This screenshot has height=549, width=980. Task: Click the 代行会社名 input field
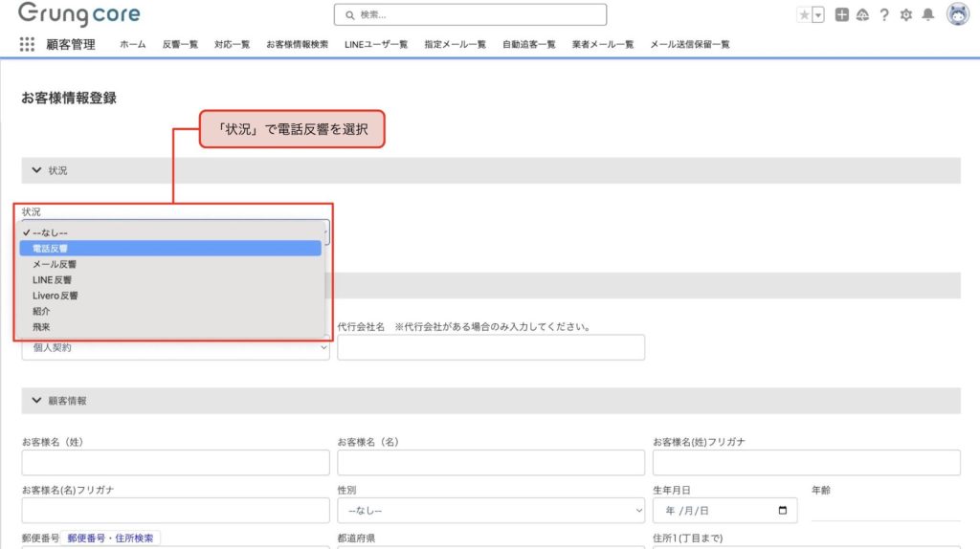pyautogui.click(x=491, y=347)
